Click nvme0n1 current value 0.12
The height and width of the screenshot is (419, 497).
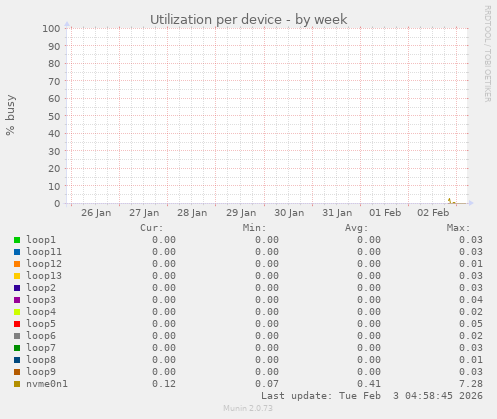164,384
